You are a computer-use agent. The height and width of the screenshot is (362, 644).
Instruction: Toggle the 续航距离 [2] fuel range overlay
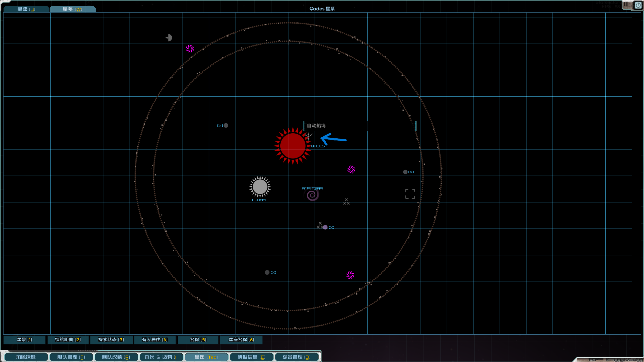(x=68, y=340)
